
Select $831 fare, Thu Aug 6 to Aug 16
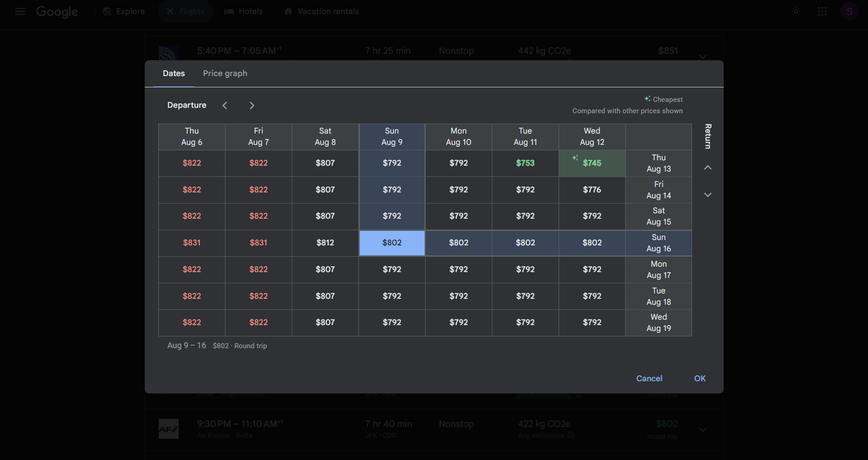click(x=192, y=243)
